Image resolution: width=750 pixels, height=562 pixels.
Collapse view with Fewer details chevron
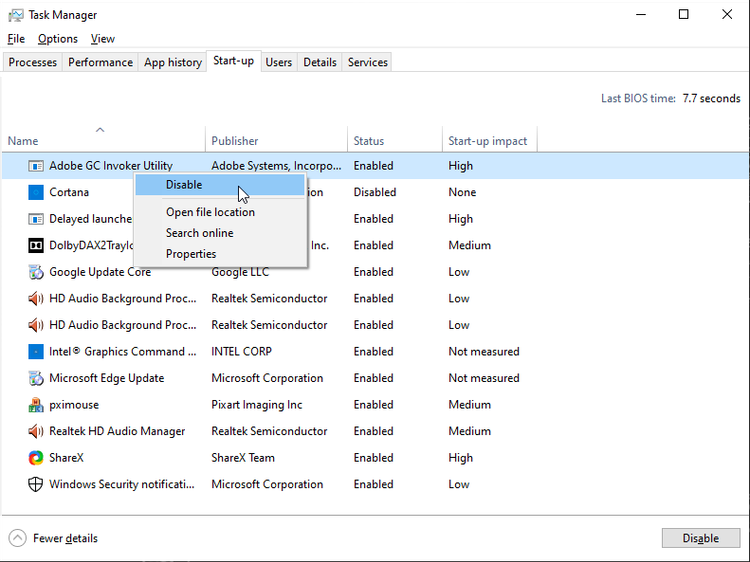18,538
